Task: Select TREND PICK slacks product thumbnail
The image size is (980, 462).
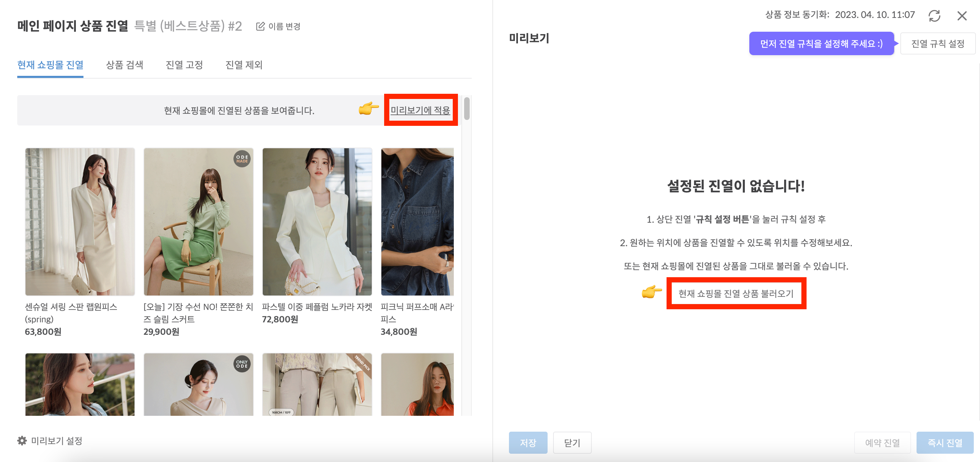Action: click(317, 384)
